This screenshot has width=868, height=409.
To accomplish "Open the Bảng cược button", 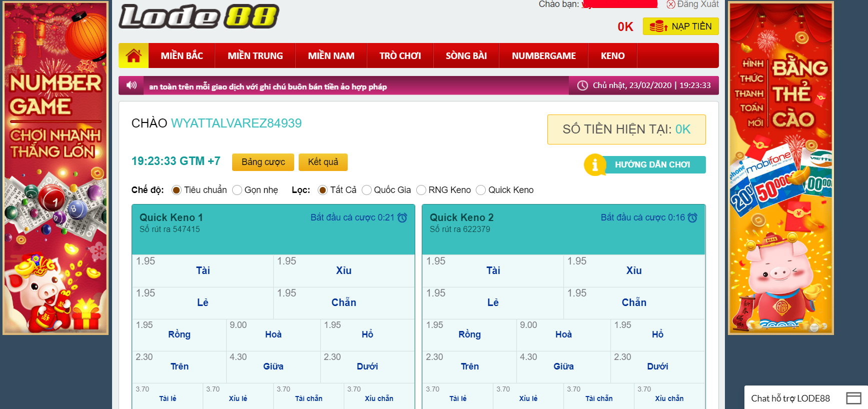I will point(263,162).
